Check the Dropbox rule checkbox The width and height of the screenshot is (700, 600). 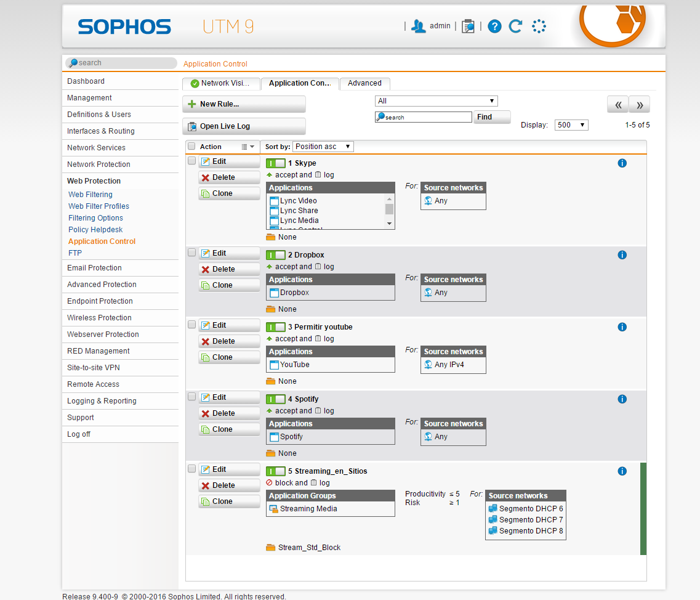click(x=192, y=253)
